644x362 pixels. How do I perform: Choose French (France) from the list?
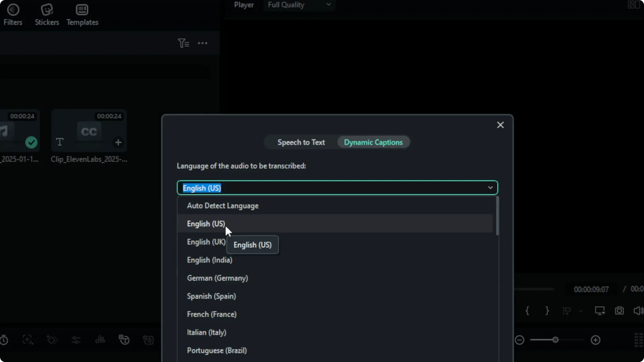335,314
